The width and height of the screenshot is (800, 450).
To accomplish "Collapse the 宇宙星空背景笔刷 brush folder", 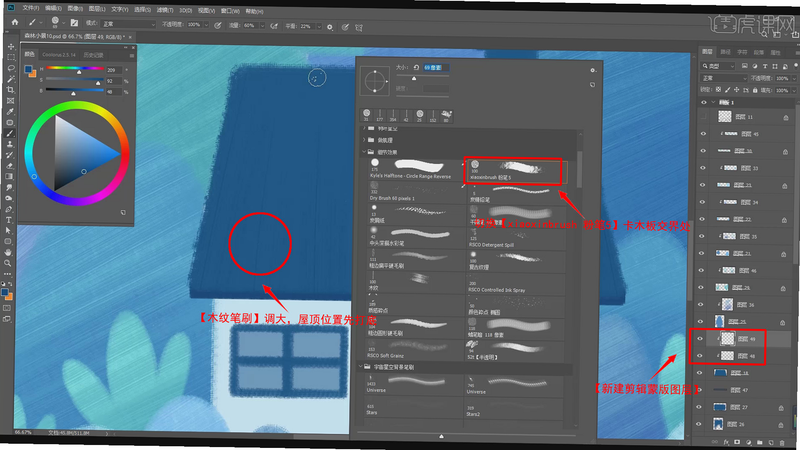I will pos(361,366).
